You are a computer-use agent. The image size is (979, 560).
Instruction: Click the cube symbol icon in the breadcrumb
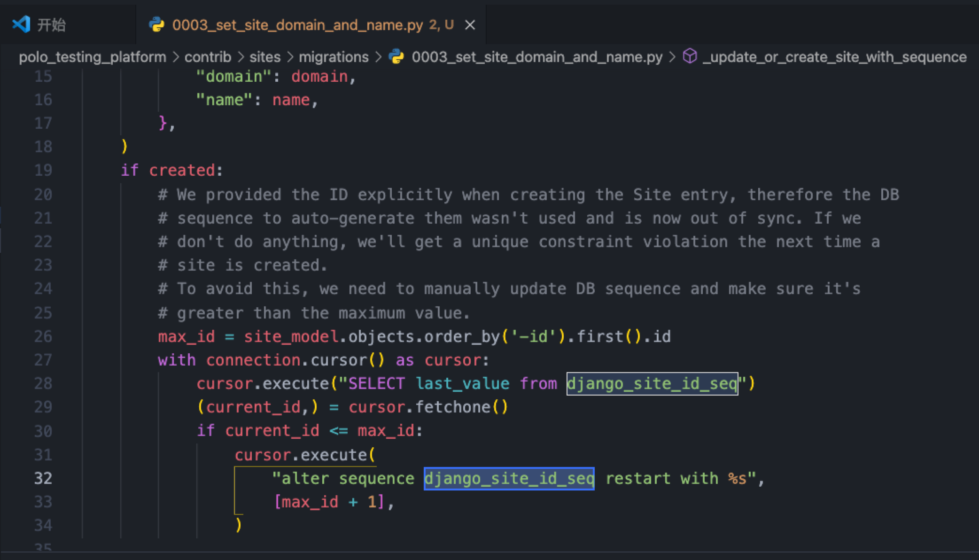[690, 57]
